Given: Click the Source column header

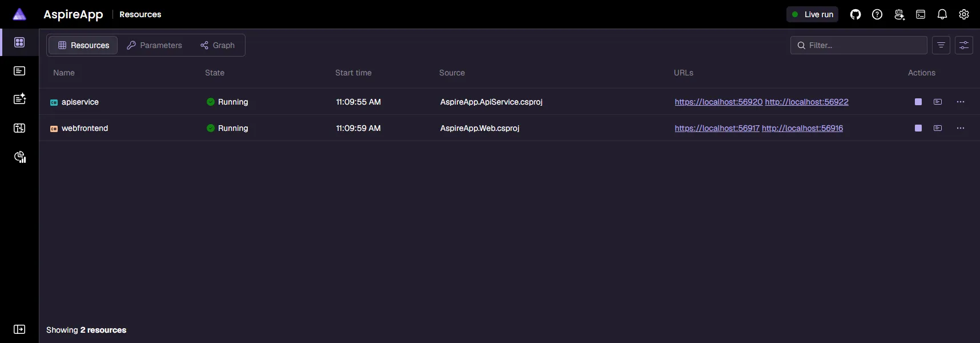Looking at the screenshot, I should (x=452, y=73).
